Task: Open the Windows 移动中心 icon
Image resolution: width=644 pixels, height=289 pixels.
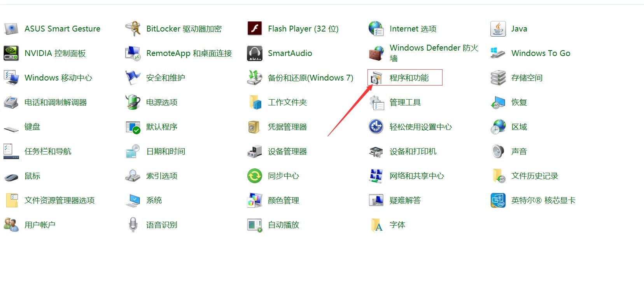Action: pyautogui.click(x=11, y=78)
